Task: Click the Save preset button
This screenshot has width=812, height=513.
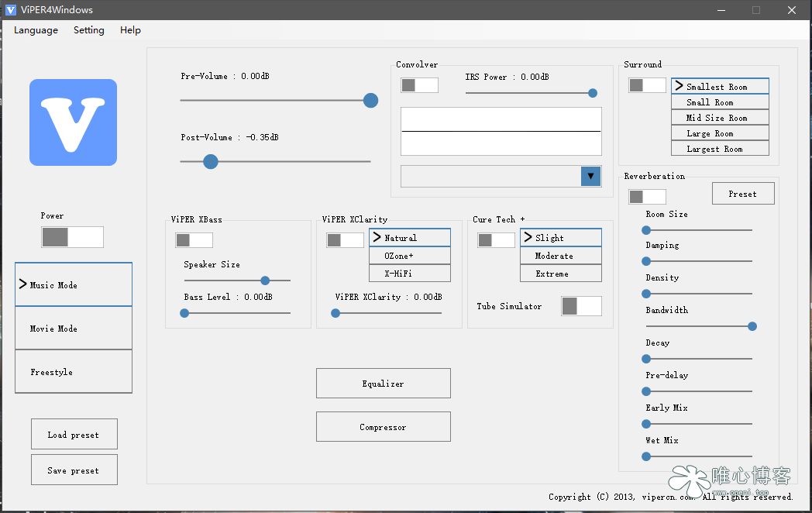Action: tap(74, 470)
